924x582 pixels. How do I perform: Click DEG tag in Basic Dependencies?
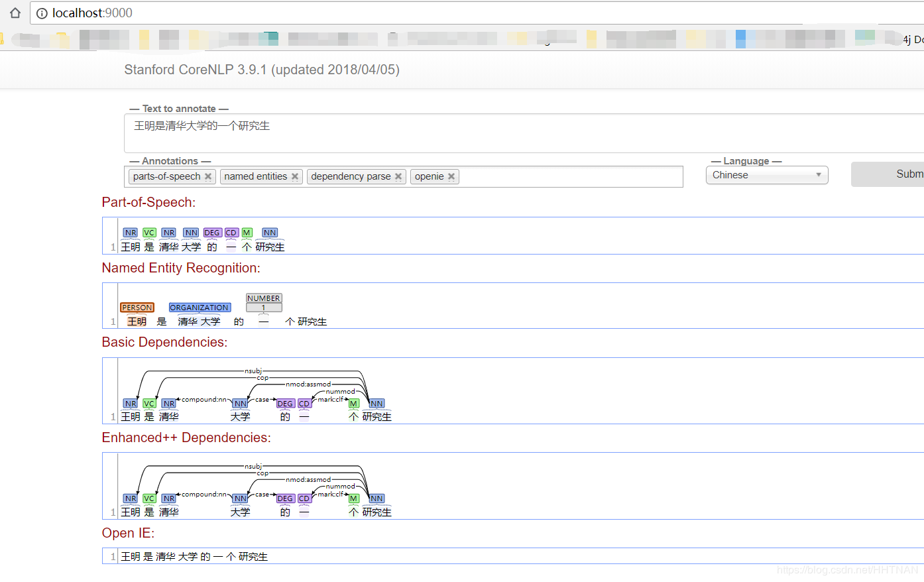coord(285,404)
